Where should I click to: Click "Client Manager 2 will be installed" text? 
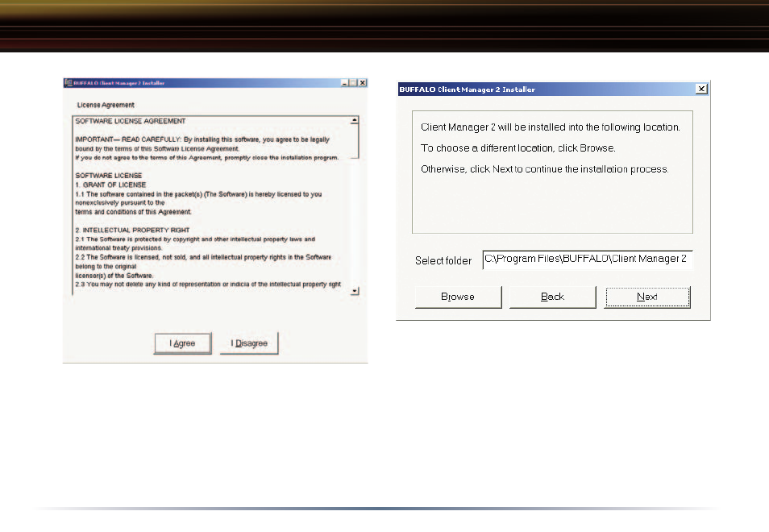point(551,127)
